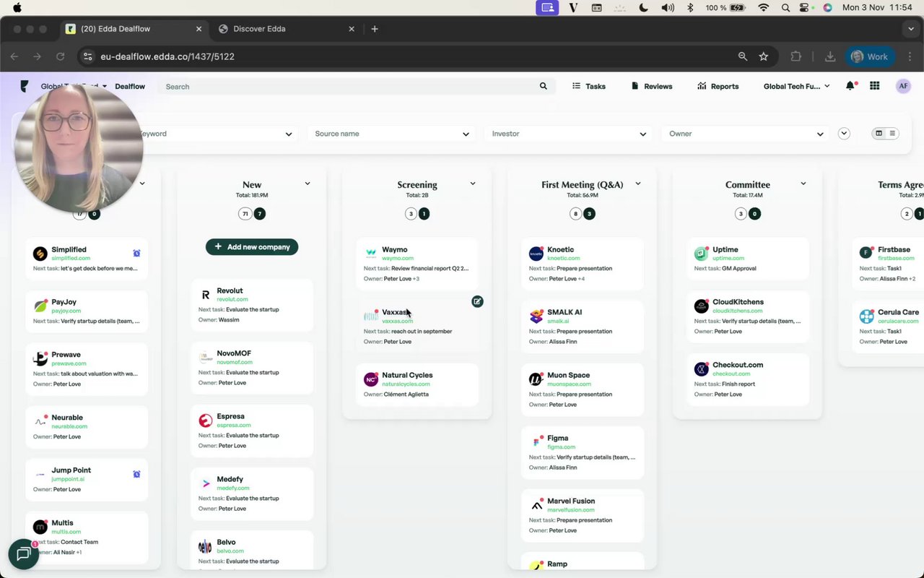Image resolution: width=924 pixels, height=578 pixels.
Task: Open a new browser tab with plus
Action: point(374,29)
